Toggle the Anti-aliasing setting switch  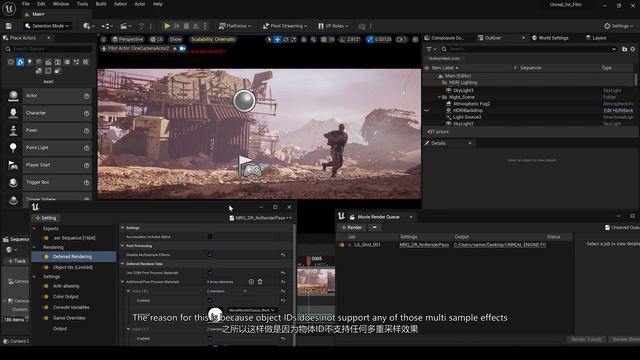(x=46, y=286)
